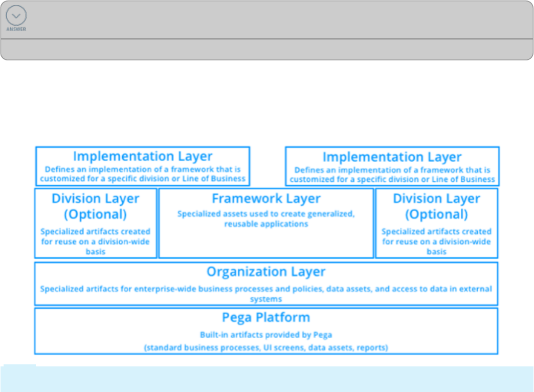This screenshot has width=534, height=392.
Task: Expand the ANSWER chevron circle icon
Action: [16, 15]
